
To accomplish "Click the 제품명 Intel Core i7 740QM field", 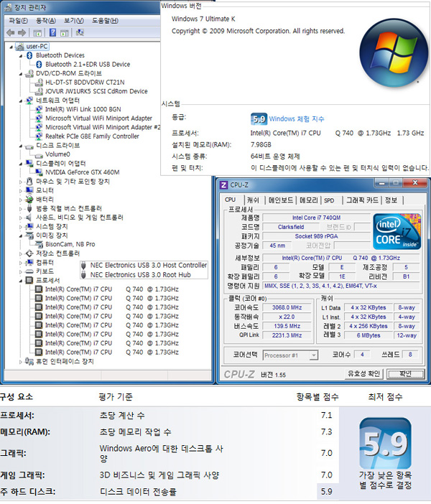I will point(316,218).
